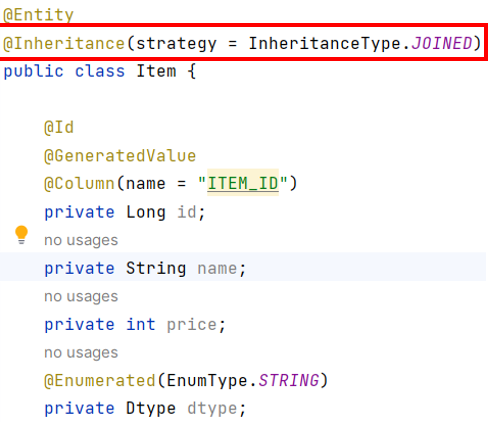Click the EnumType class reference
This screenshot has height=422, width=488.
coord(207,381)
